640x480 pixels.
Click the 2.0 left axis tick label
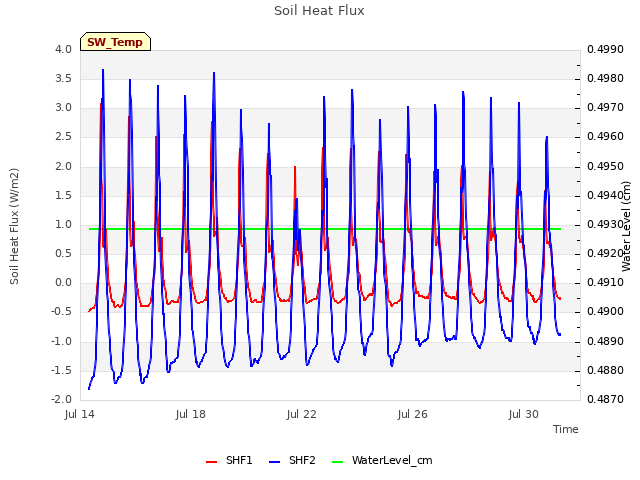tap(64, 166)
